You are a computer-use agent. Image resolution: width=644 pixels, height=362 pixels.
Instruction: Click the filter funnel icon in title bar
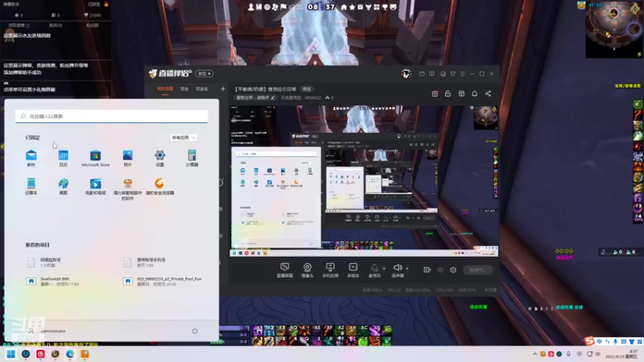(452, 74)
